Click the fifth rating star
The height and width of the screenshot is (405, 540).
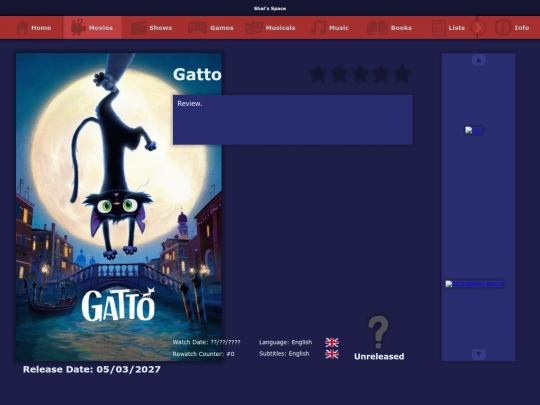click(x=402, y=74)
